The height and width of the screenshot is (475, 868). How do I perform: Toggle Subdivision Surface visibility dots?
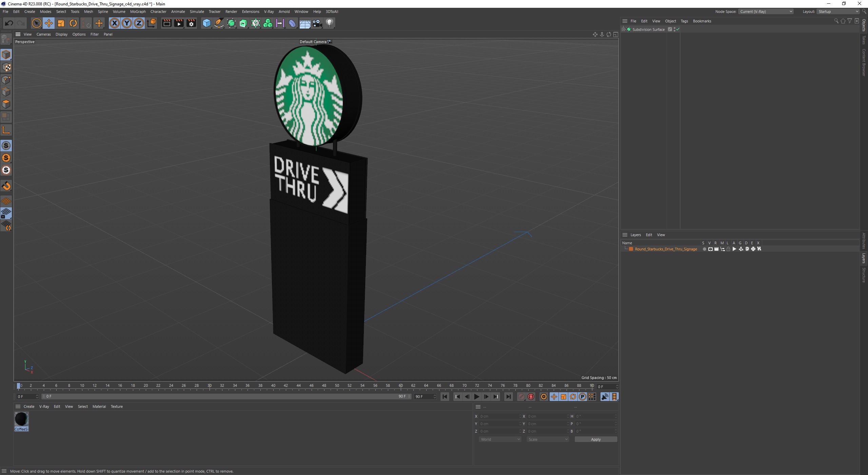click(x=675, y=30)
